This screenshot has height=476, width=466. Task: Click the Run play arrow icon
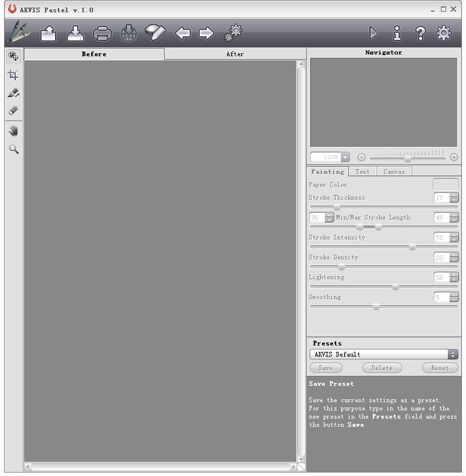tap(373, 33)
